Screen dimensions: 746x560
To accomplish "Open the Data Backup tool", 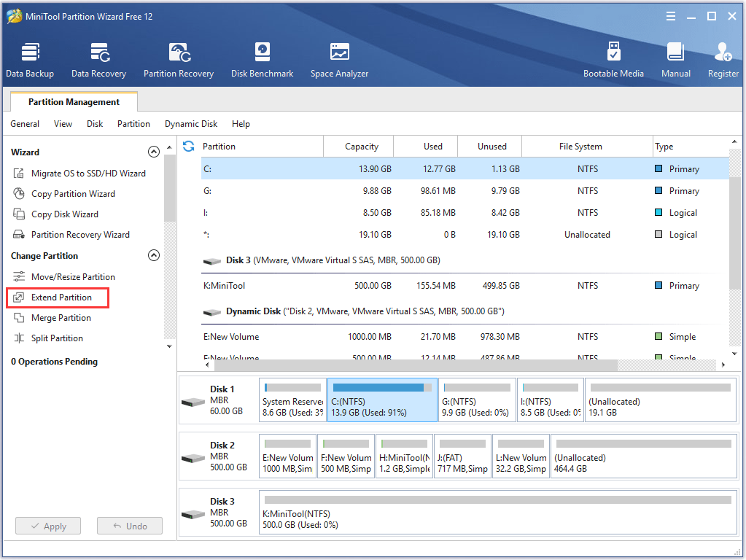I will (30, 58).
